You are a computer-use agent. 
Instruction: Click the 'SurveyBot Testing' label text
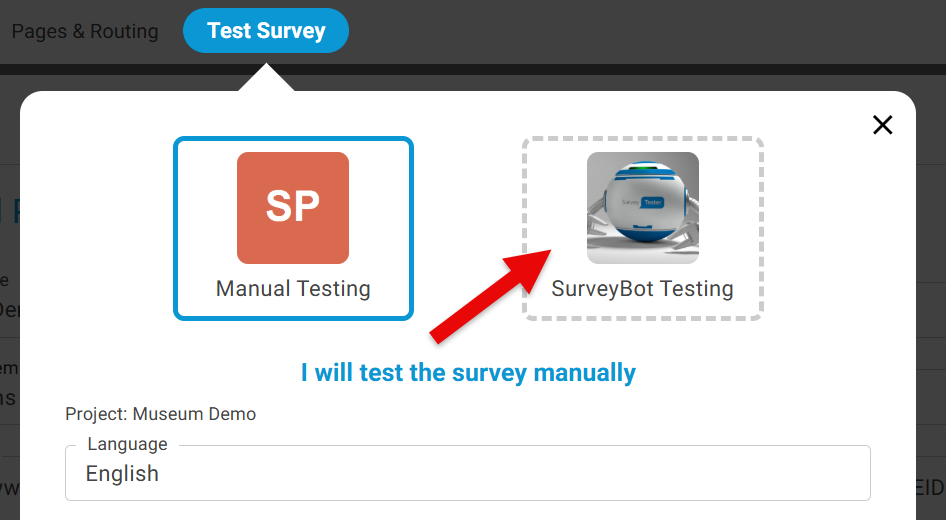[642, 289]
